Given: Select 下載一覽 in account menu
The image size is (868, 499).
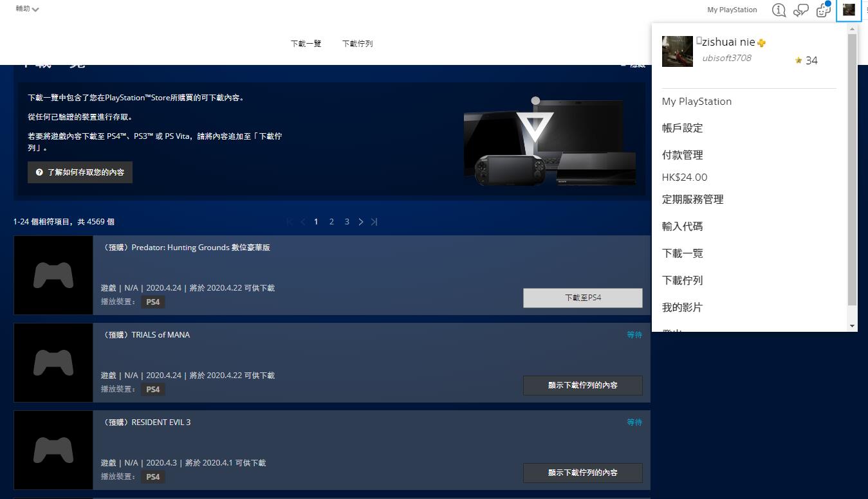Looking at the screenshot, I should [683, 253].
